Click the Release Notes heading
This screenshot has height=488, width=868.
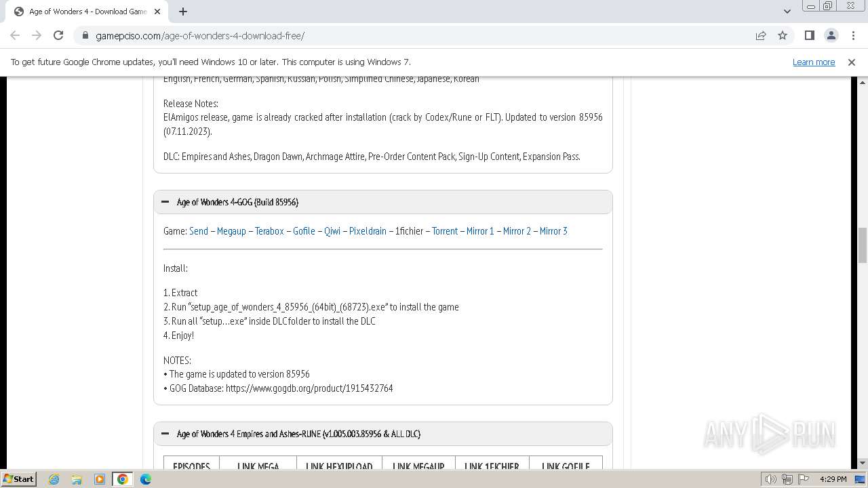[191, 104]
